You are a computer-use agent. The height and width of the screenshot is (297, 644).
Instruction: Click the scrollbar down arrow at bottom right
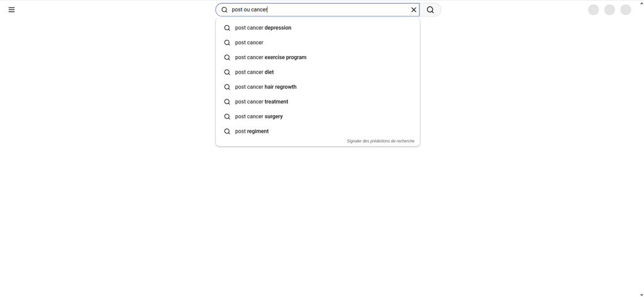pos(641,294)
